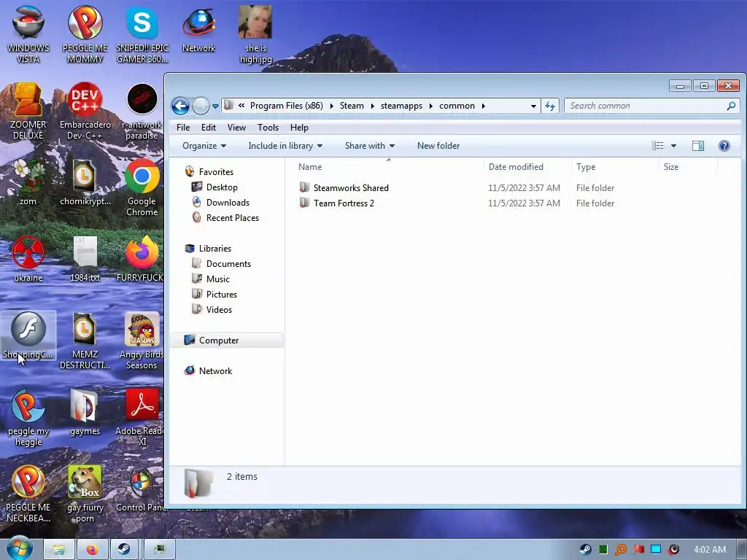The width and height of the screenshot is (747, 560).
Task: Select Embarcadero Dev-C++ desktop icon
Action: tap(85, 112)
